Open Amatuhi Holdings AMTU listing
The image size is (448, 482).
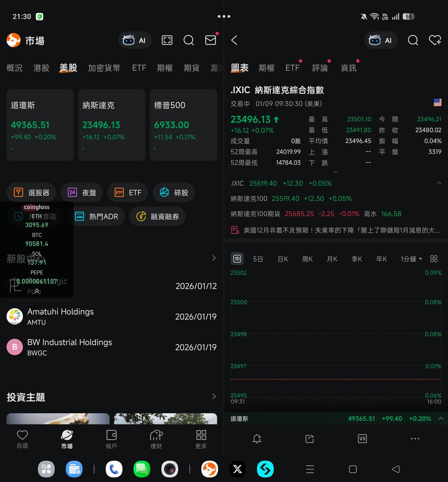pos(112,317)
